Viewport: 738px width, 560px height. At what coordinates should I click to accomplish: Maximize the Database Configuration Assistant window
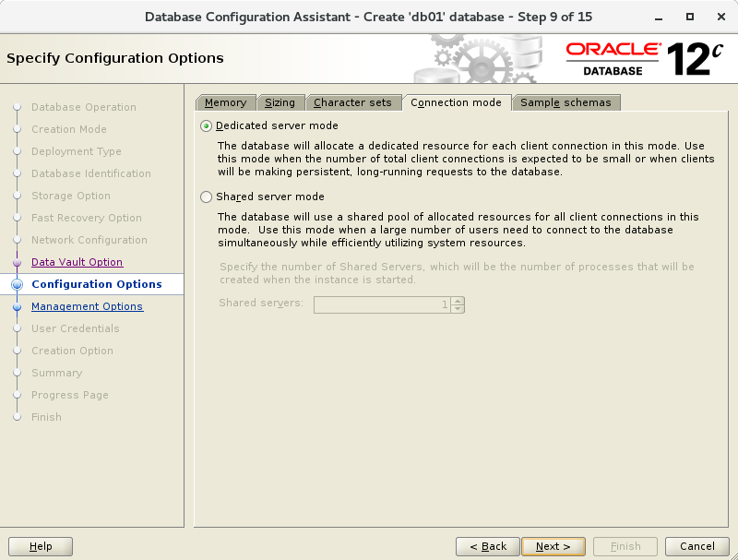(x=690, y=17)
